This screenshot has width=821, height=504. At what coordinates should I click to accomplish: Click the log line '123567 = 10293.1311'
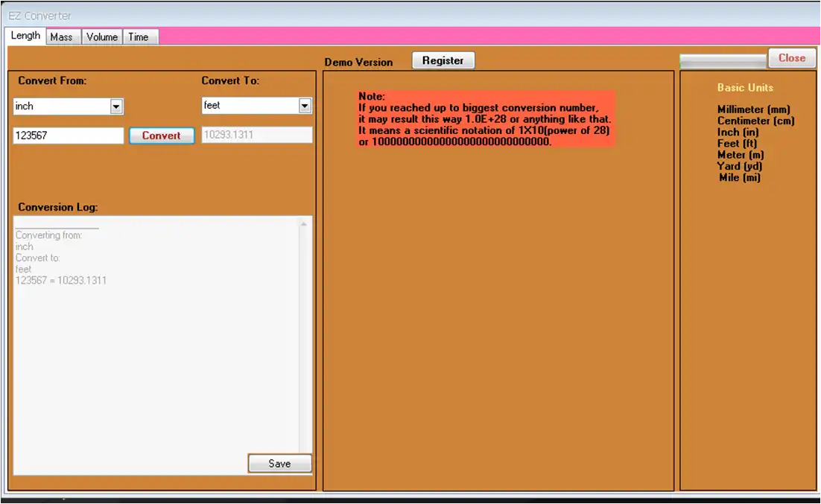pos(61,281)
